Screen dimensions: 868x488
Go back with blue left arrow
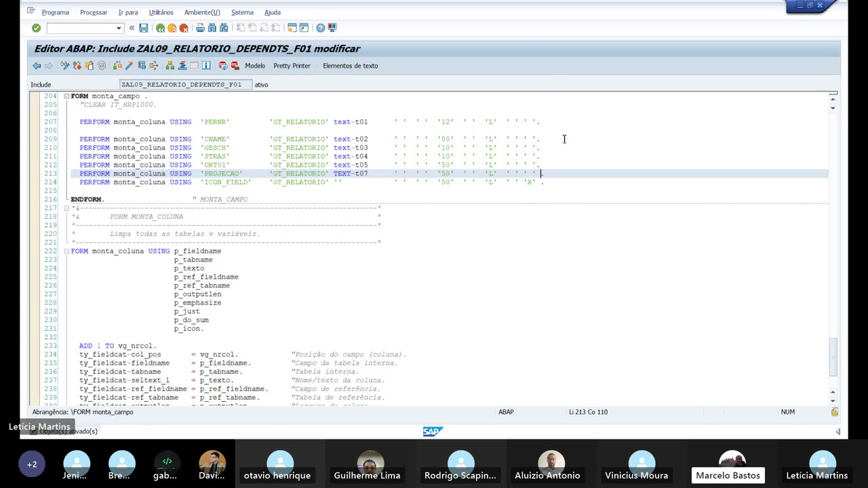coord(37,66)
